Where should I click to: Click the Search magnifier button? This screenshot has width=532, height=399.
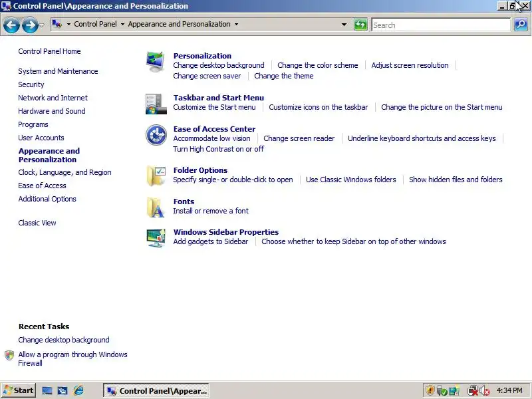point(521,25)
